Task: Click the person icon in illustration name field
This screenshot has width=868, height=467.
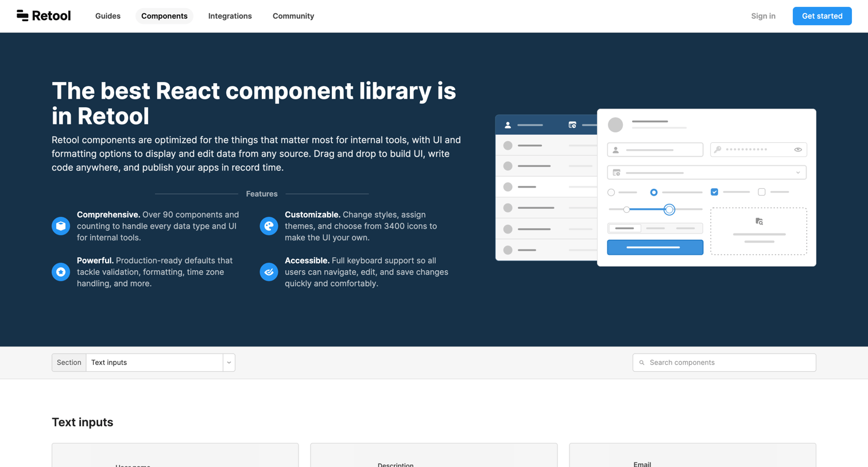Action: pyautogui.click(x=616, y=150)
